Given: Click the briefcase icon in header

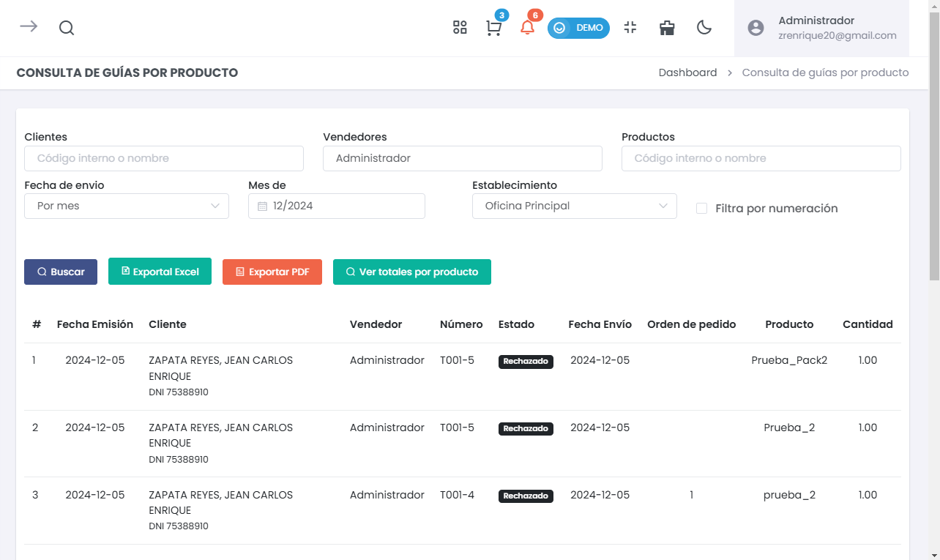Looking at the screenshot, I should click(667, 28).
